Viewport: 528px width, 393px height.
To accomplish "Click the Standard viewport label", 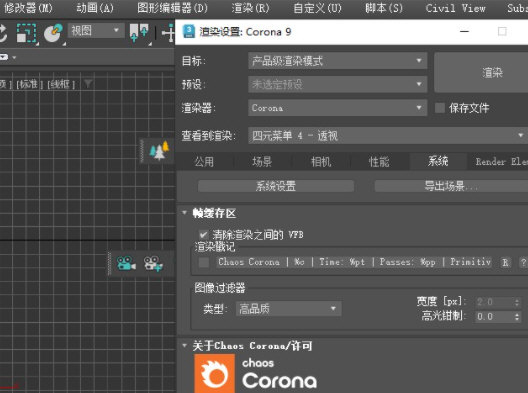I will pyautogui.click(x=30, y=84).
